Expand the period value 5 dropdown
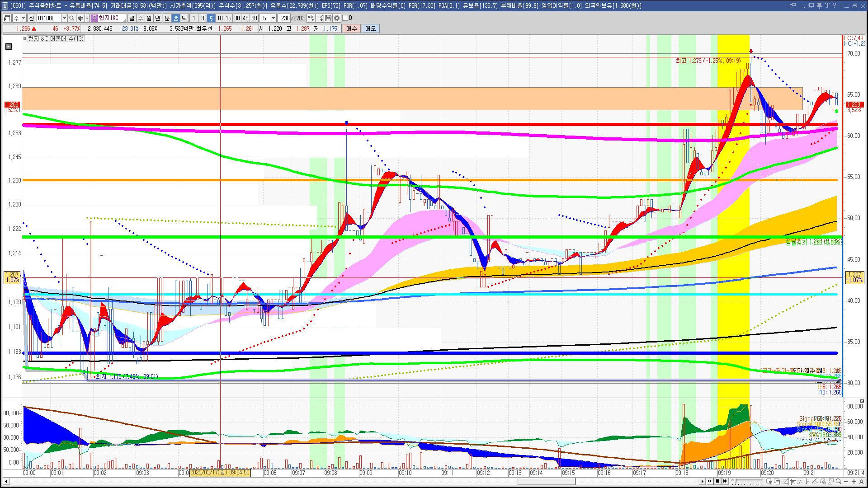Viewport: 868px width, 488px height. click(x=273, y=18)
